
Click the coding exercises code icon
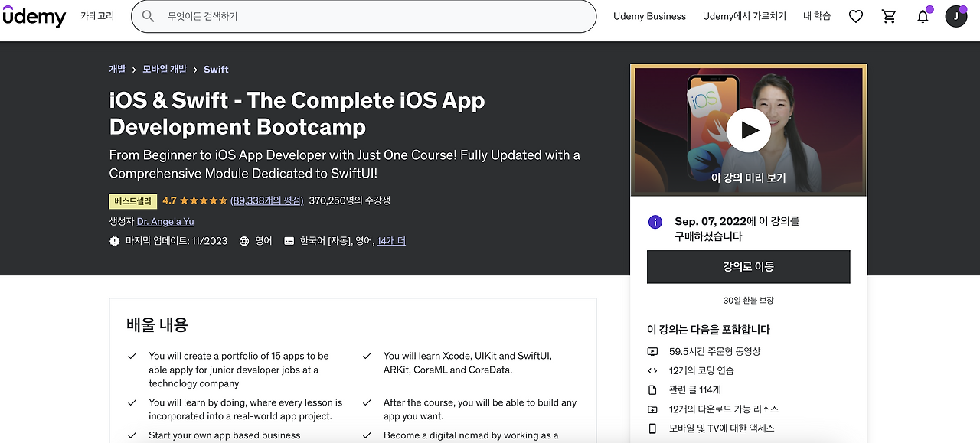(x=652, y=370)
